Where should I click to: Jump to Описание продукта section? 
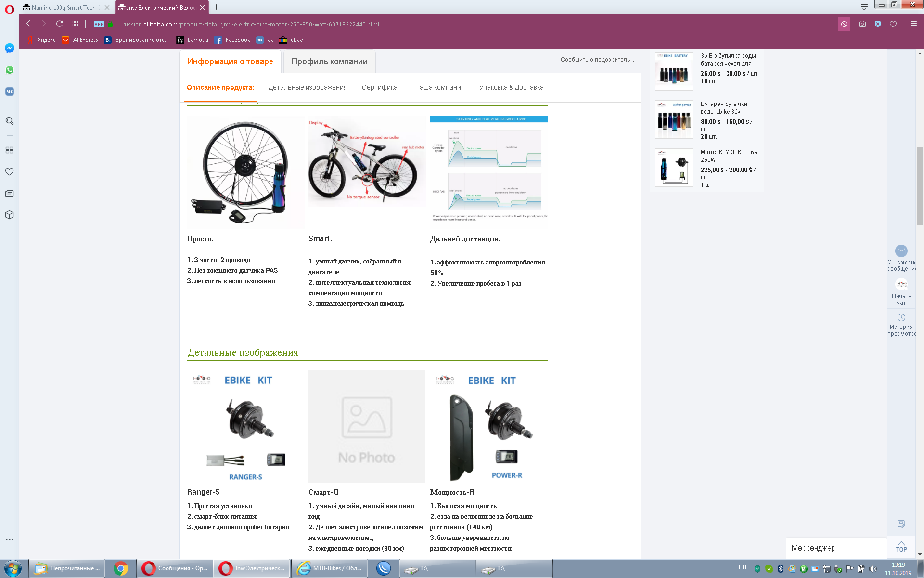tap(220, 87)
